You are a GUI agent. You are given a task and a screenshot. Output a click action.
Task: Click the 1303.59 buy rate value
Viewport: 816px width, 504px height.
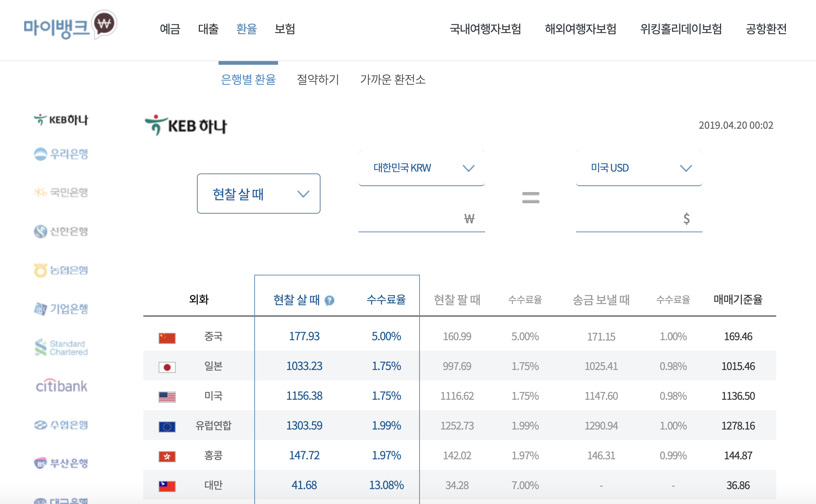(304, 425)
